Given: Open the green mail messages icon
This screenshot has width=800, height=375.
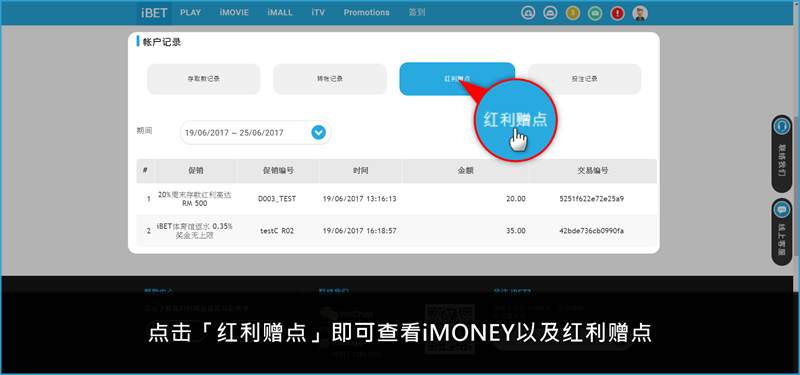Looking at the screenshot, I should 594,13.
